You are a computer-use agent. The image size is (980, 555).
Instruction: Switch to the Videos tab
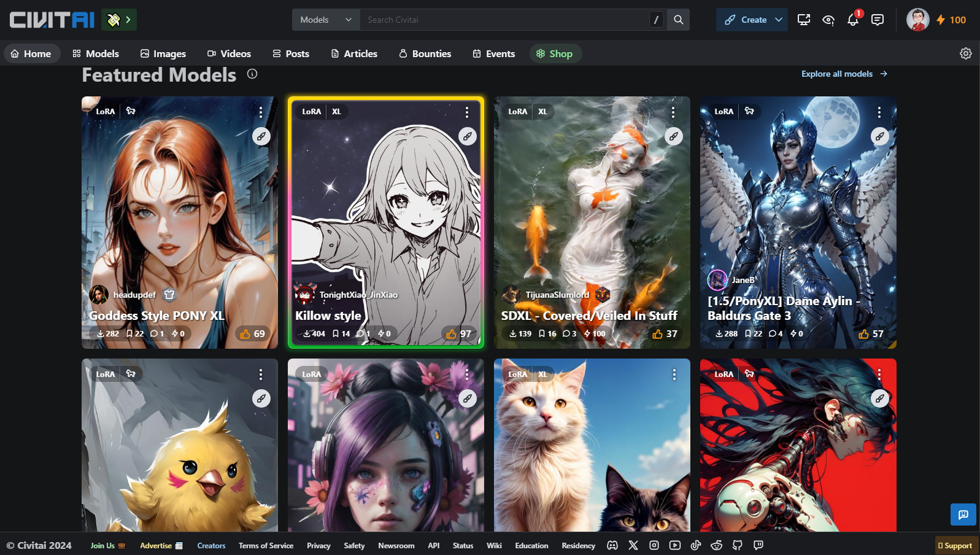[229, 53]
